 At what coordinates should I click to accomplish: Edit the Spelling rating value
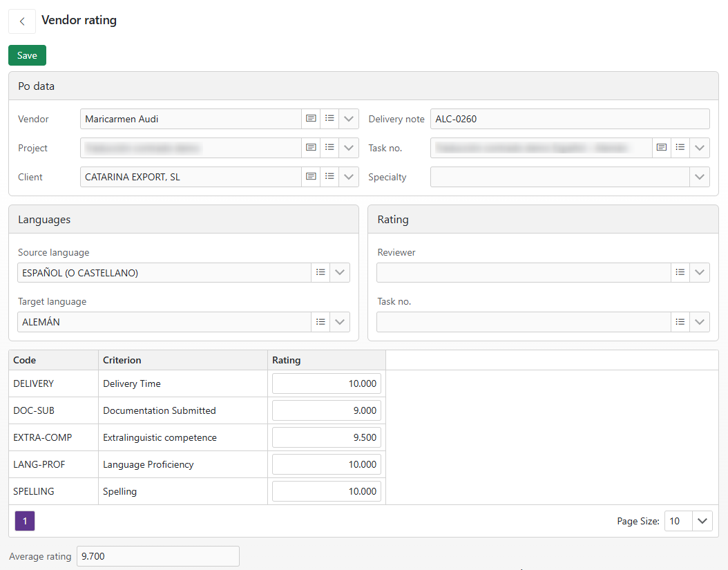point(327,491)
